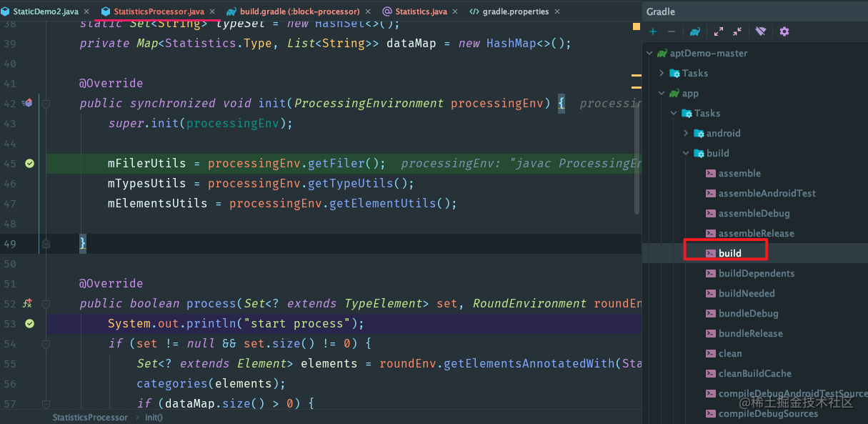
Task: Click the categories(elements); line
Action: click(x=211, y=383)
